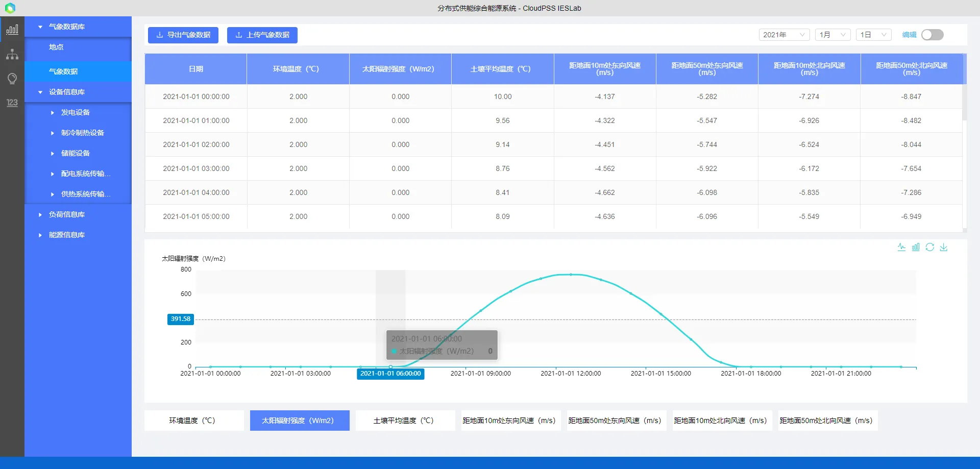
Task: Toggle the 编辑 edit switch
Action: coord(933,35)
